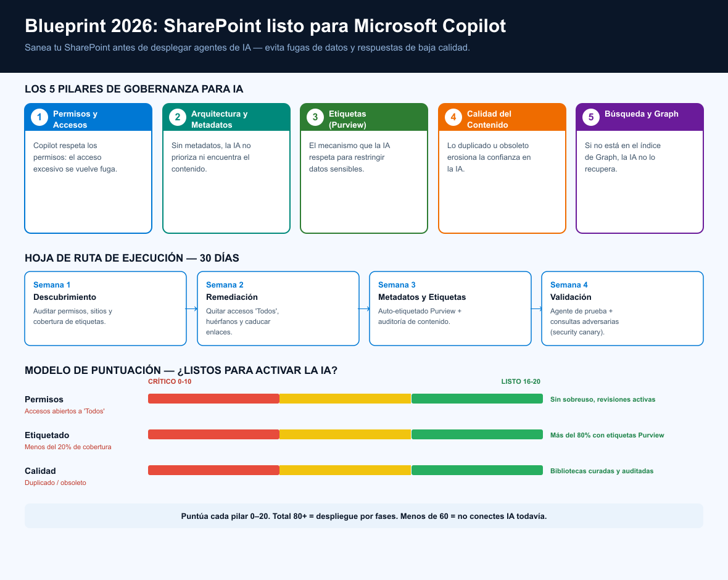Click the 'Permisos' score row label
The height and width of the screenshot is (580, 728).
(44, 399)
